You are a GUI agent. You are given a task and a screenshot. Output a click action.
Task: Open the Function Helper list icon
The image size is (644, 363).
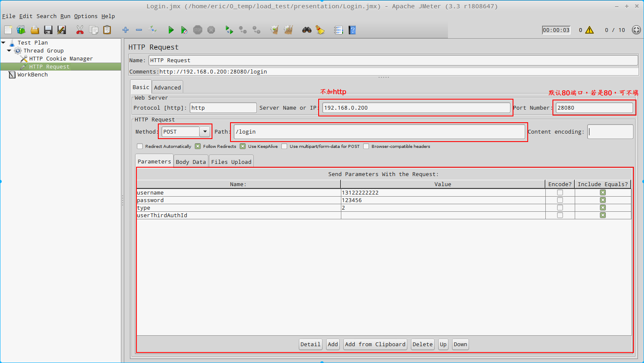point(338,30)
